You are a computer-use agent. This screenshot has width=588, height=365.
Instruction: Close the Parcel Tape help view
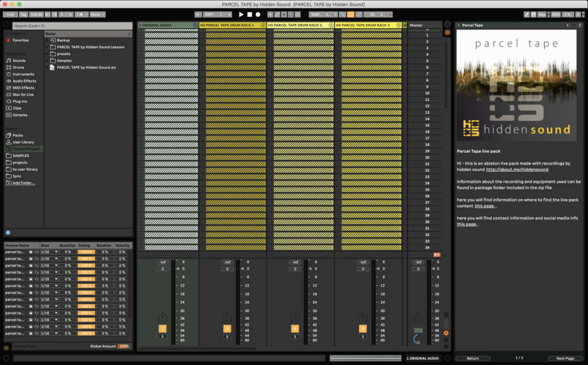click(x=458, y=25)
